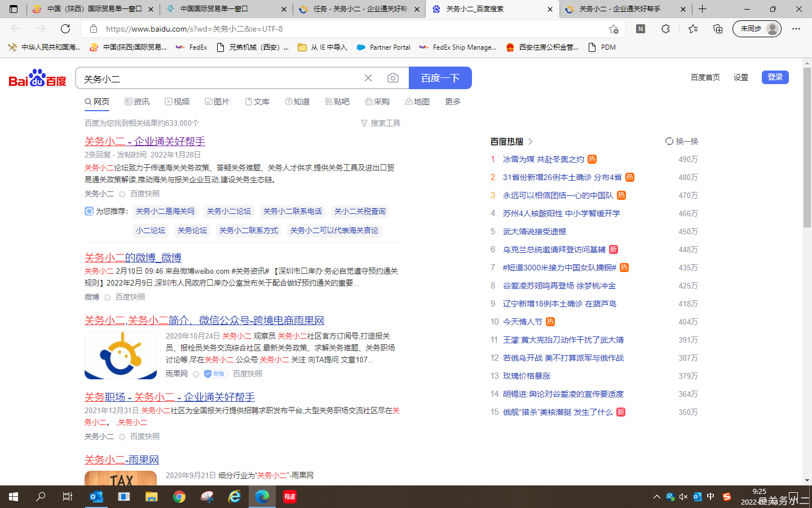Switch to Edge in the taskbar
Viewport: 812px width, 508px height.
click(x=262, y=497)
